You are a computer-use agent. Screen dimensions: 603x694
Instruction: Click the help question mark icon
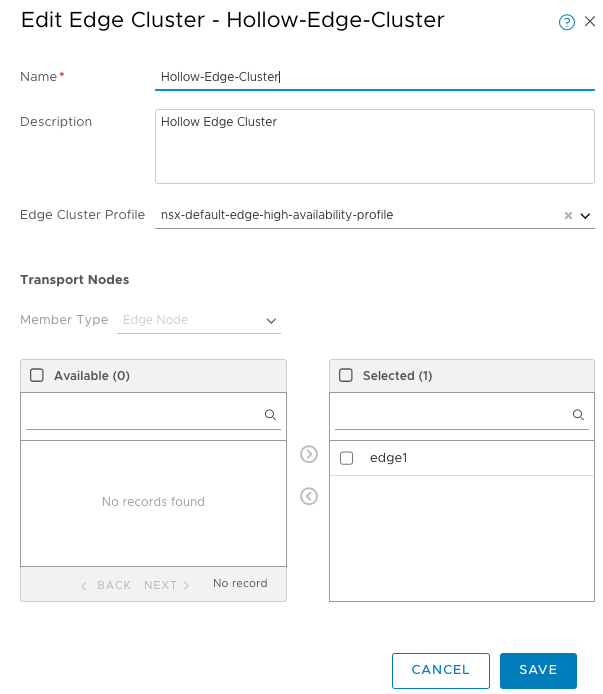coord(566,22)
